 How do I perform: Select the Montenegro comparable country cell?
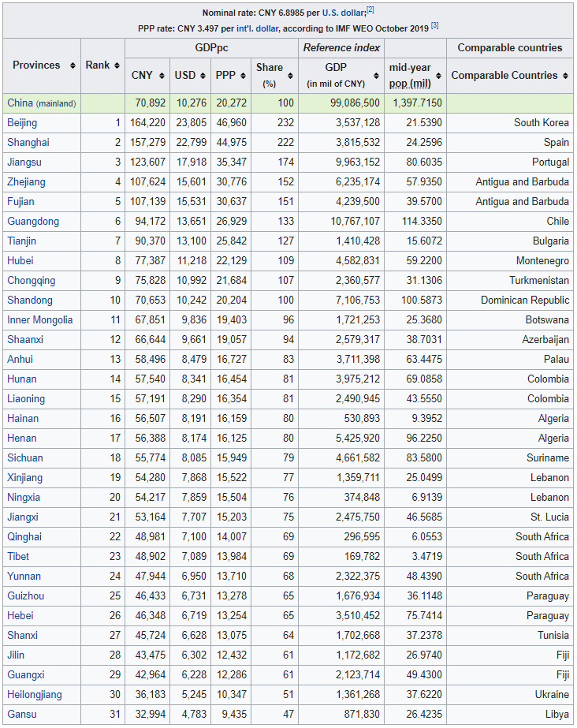click(510, 261)
